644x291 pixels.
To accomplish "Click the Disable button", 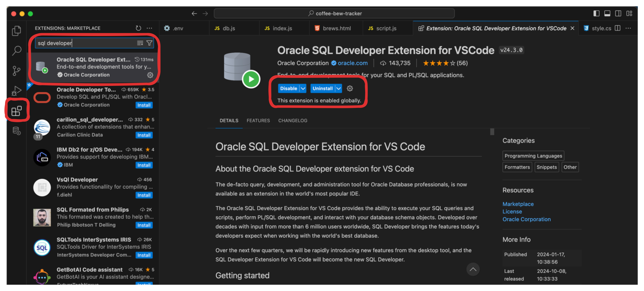I will [x=288, y=88].
